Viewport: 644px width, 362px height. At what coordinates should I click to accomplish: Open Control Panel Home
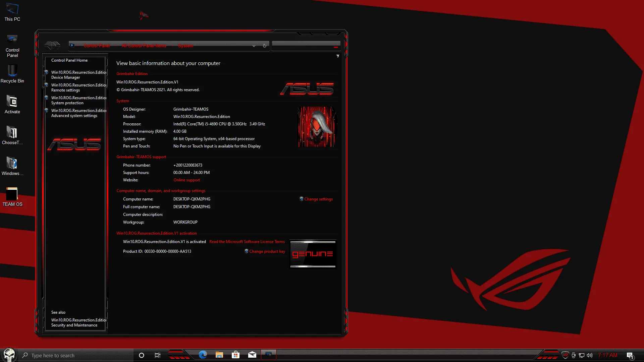pyautogui.click(x=69, y=60)
